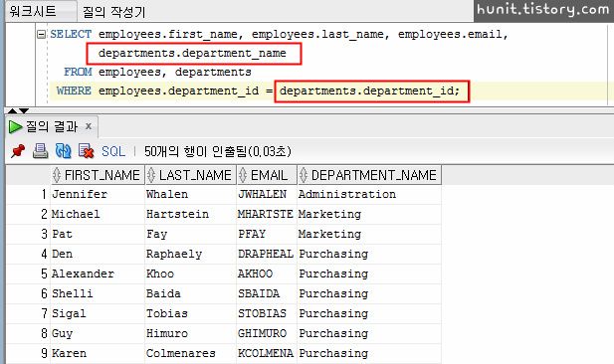Screen dimensions: 614x364
Task: Print the query result with printer icon
Action: [x=41, y=151]
